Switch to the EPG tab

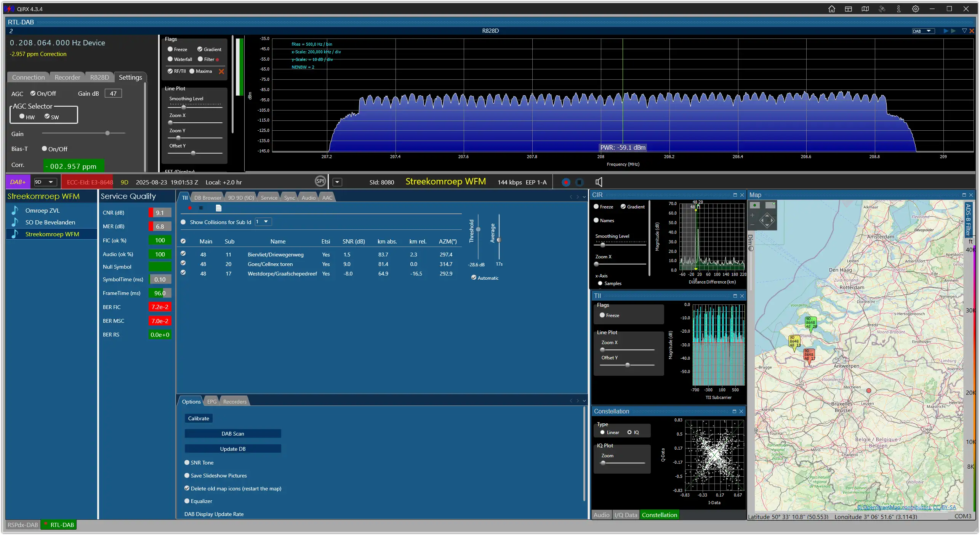(x=212, y=402)
